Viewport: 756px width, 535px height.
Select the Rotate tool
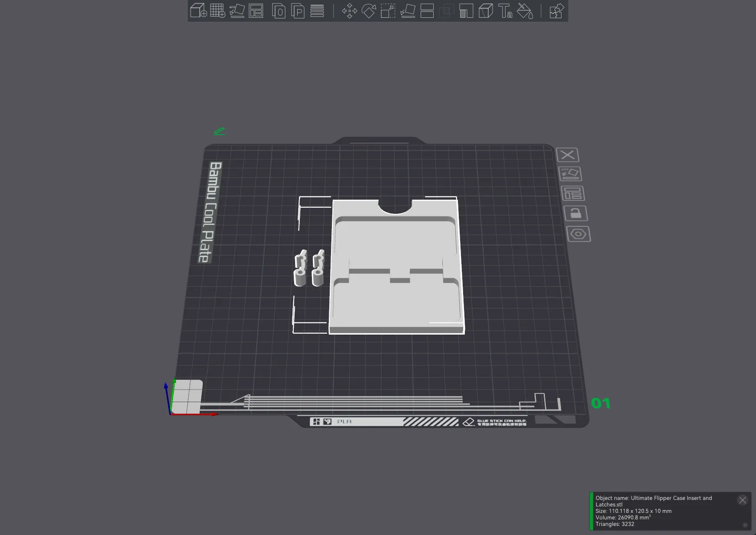(x=369, y=11)
